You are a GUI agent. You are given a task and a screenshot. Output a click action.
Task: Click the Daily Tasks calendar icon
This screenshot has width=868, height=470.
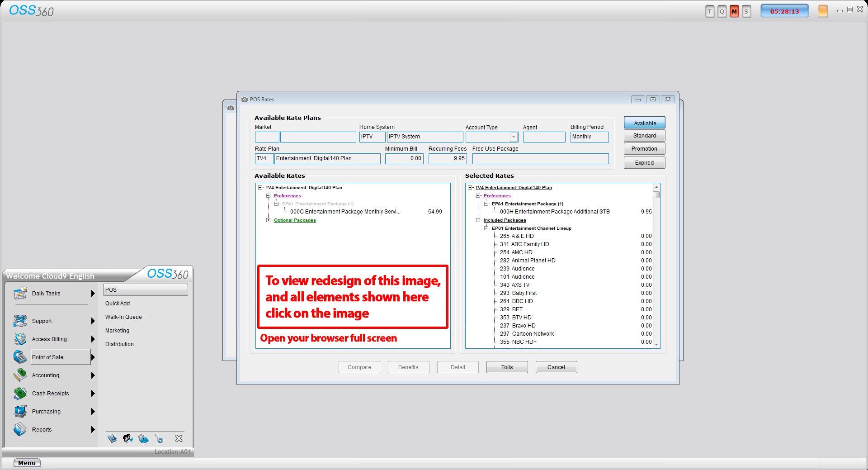coord(20,294)
